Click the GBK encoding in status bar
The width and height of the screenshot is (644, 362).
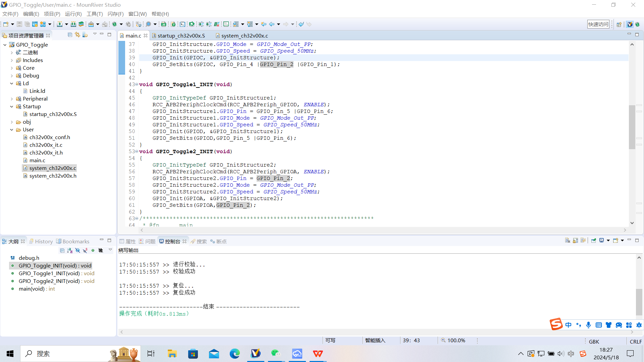[x=594, y=342]
